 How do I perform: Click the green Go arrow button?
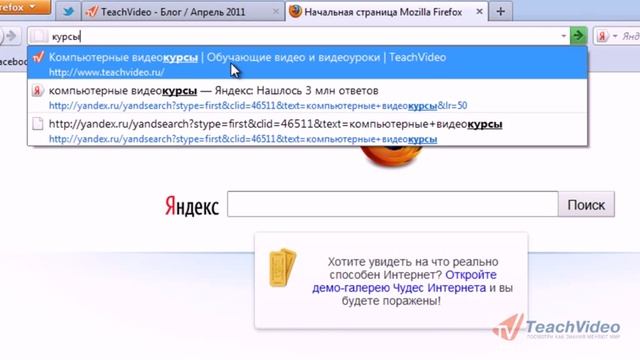[x=578, y=36]
